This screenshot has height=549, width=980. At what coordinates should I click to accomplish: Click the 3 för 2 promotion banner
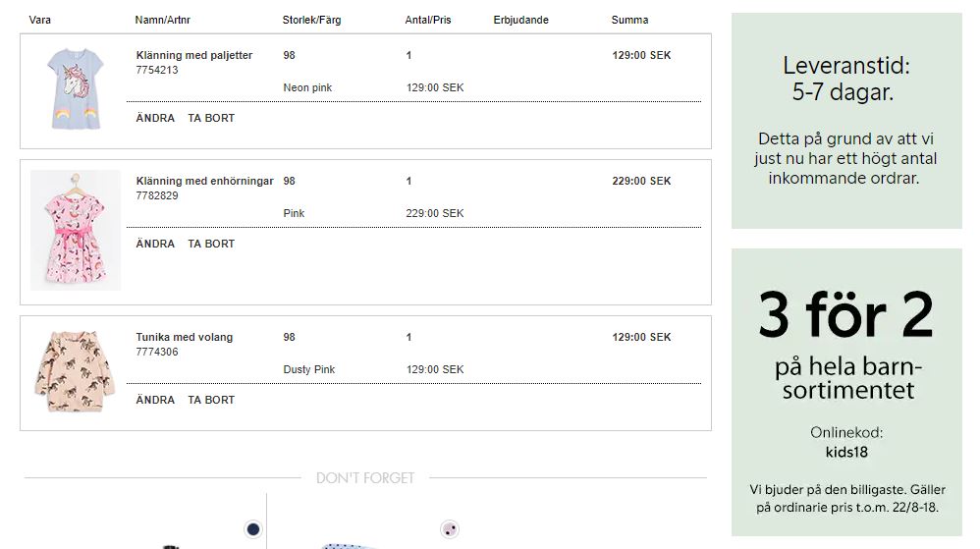[x=846, y=392]
